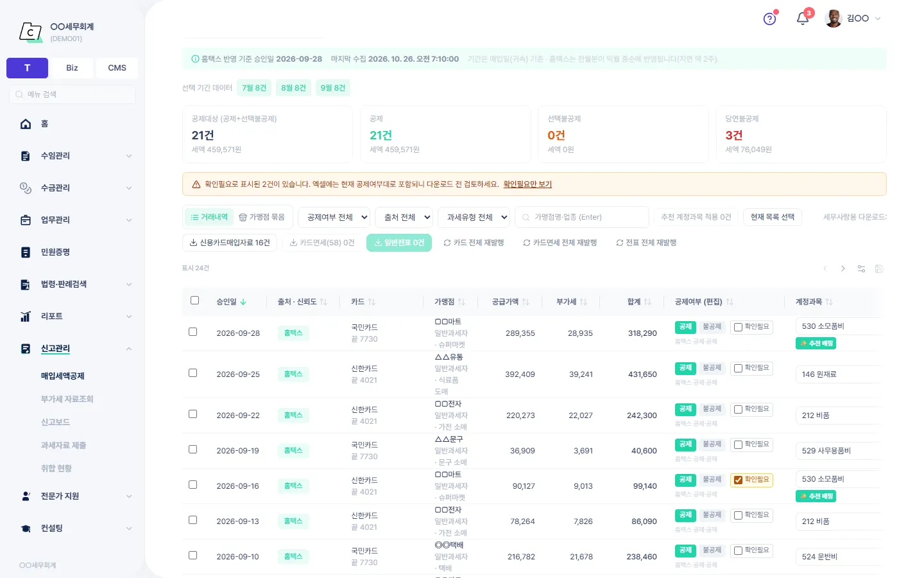
Task: Open the 과세유형 전체 dropdown
Action: 474,217
